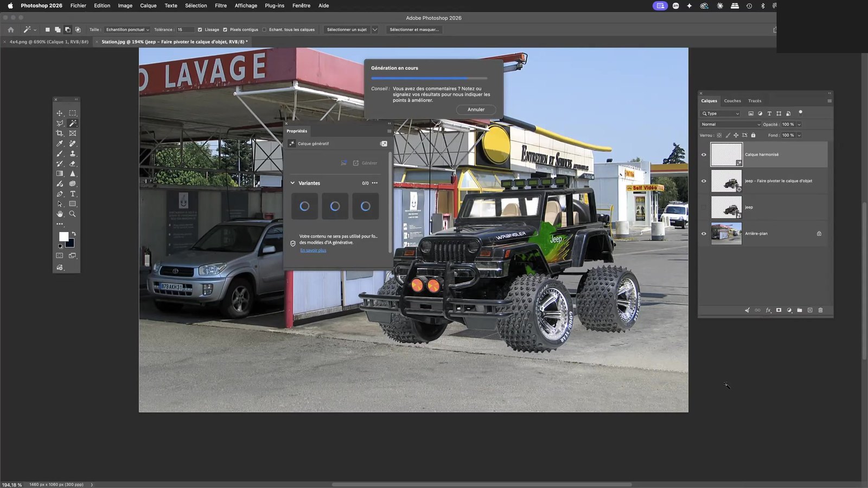The width and height of the screenshot is (868, 488).
Task: Open the Sélection menu
Action: (x=196, y=5)
